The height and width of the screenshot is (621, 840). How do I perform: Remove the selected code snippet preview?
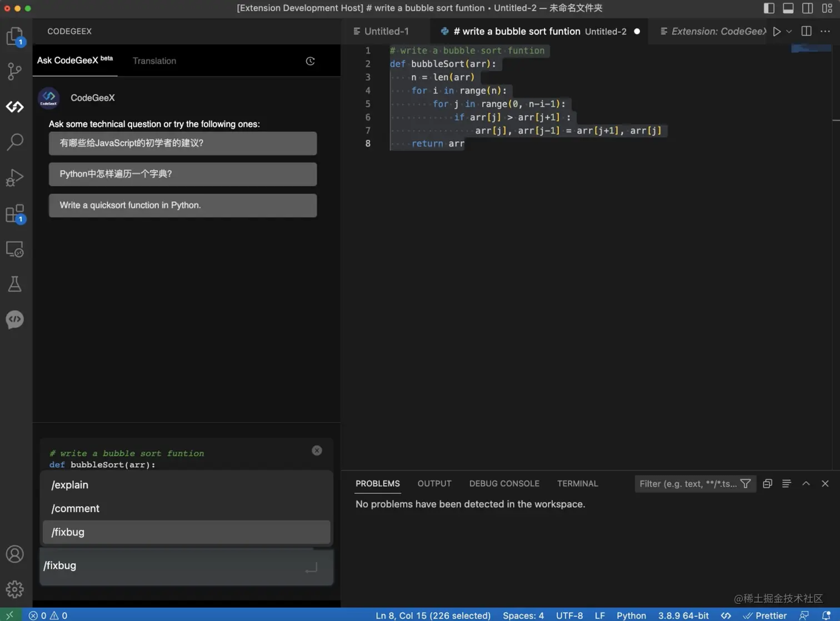[x=317, y=450]
